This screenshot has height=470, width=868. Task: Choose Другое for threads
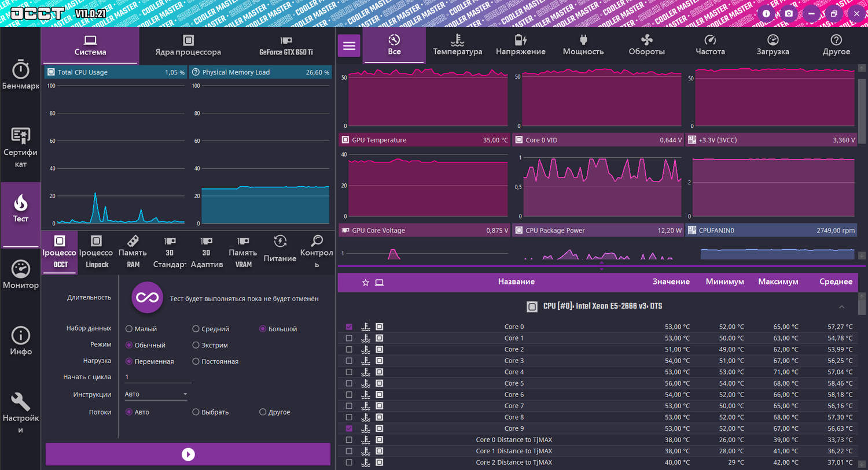(x=263, y=412)
